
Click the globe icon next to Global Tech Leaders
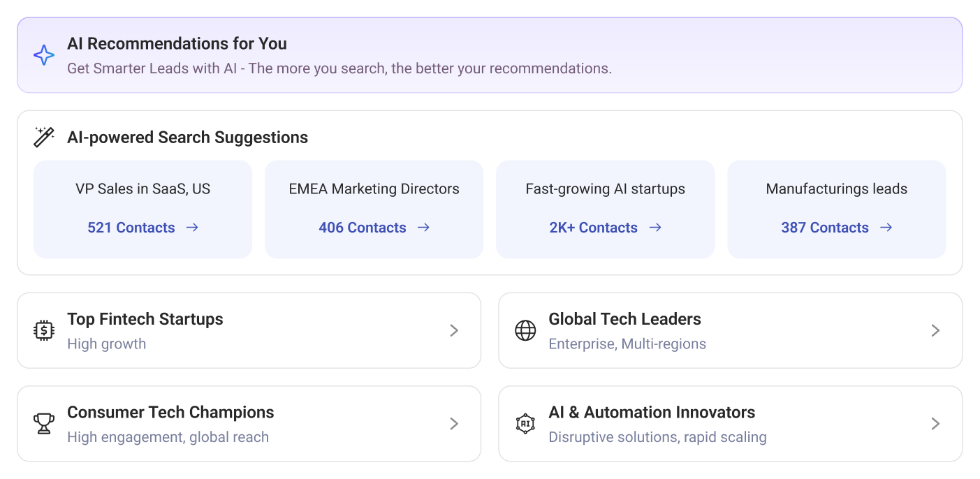coord(525,330)
